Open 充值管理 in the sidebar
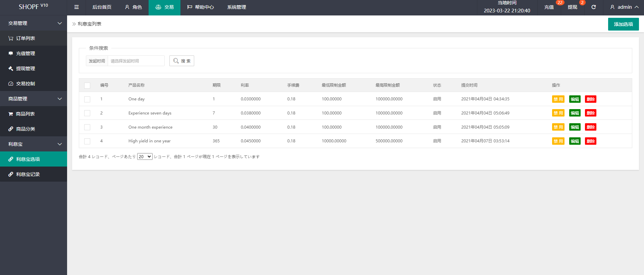The height and width of the screenshot is (275, 644). [25, 53]
